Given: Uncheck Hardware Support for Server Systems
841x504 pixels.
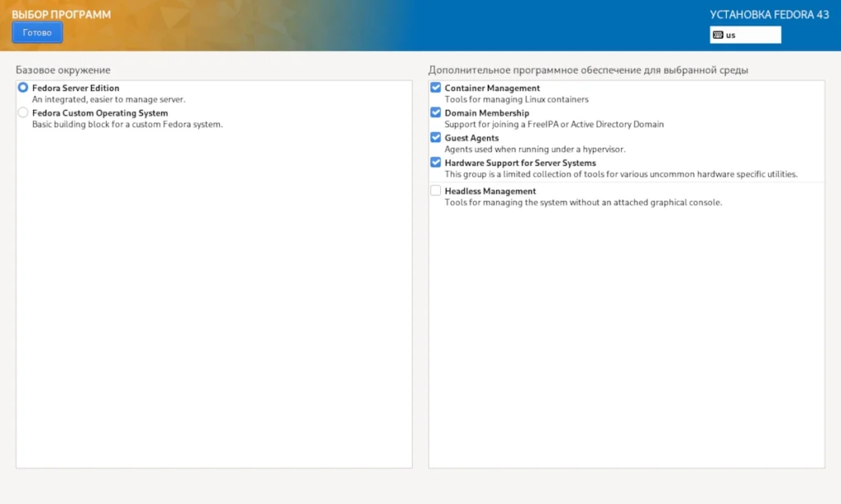Looking at the screenshot, I should point(435,163).
